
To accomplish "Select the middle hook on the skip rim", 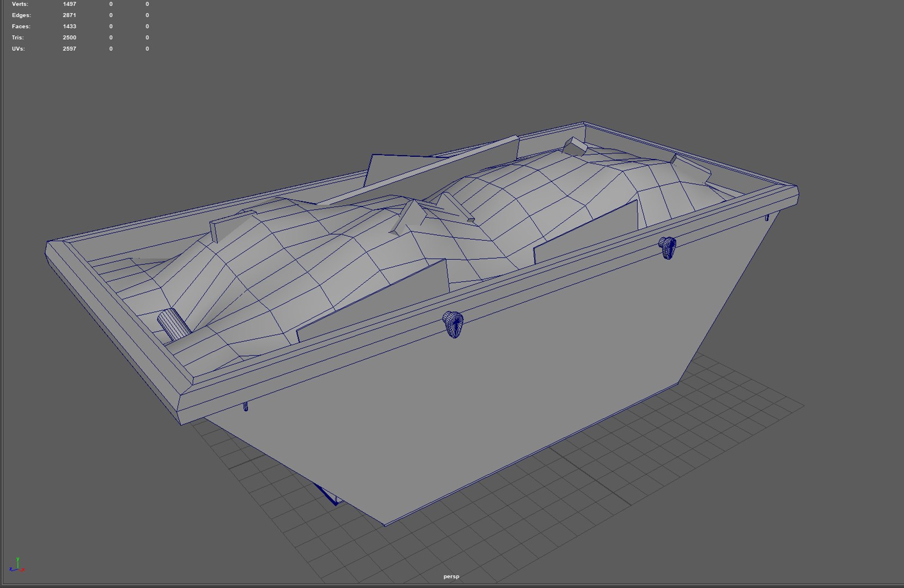I will pyautogui.click(x=453, y=324).
